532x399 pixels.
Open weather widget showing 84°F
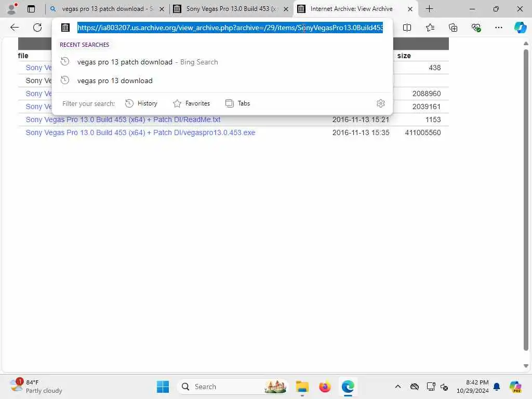coord(36,387)
